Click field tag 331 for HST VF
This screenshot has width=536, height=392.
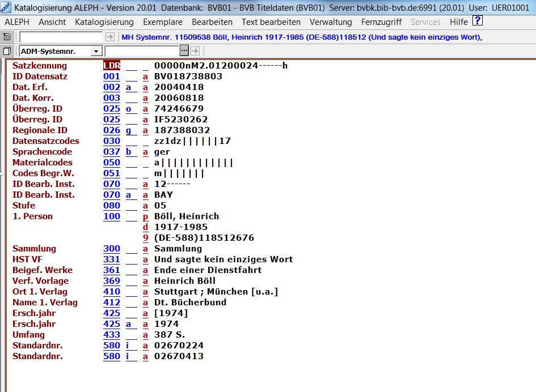tap(112, 259)
